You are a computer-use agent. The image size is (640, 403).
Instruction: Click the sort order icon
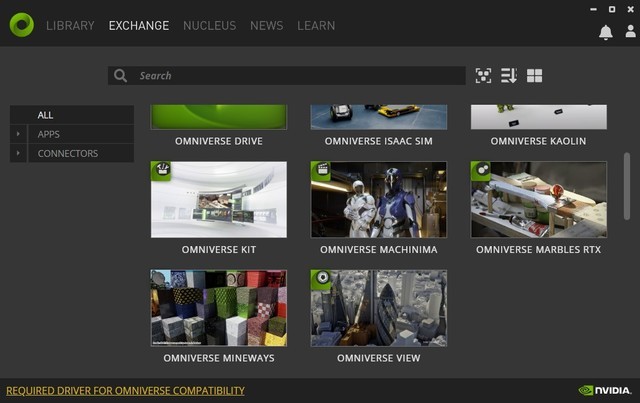[509, 76]
